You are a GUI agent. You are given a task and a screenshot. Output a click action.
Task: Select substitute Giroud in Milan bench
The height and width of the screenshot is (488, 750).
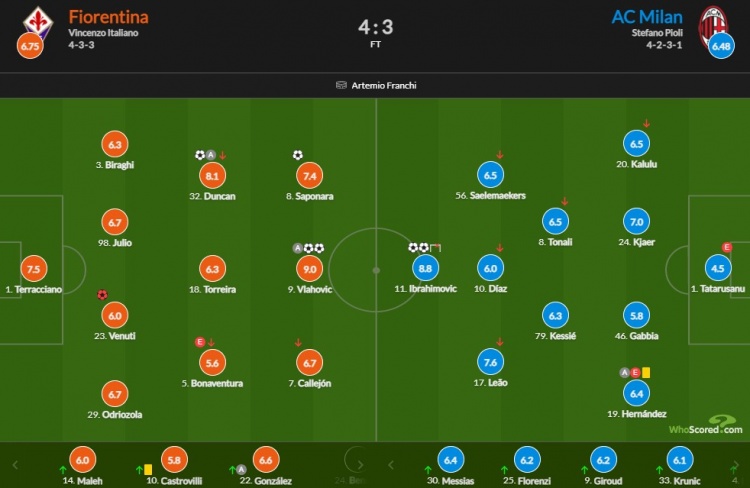click(x=604, y=466)
